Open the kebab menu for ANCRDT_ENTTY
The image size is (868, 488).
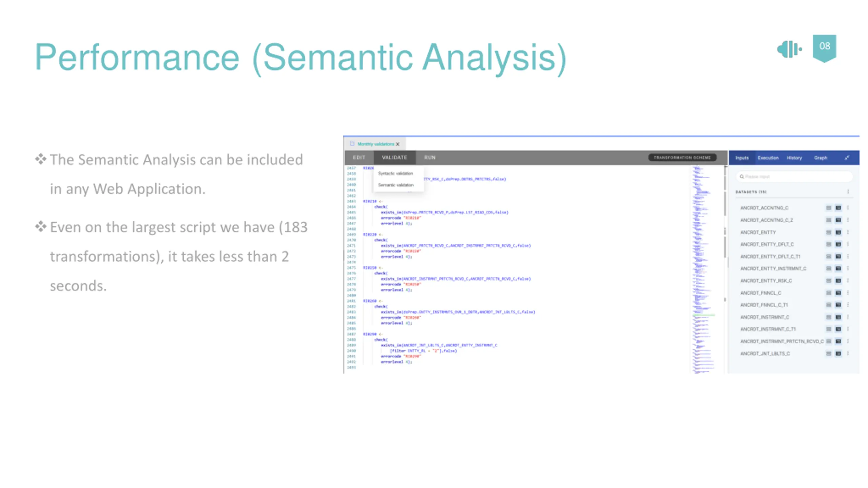pos(848,232)
